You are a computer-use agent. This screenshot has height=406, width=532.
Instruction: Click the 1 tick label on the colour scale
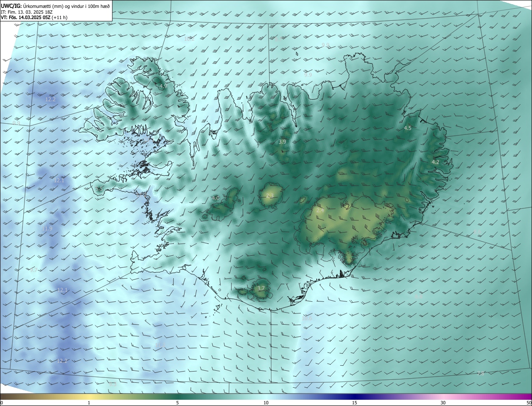tap(89, 403)
